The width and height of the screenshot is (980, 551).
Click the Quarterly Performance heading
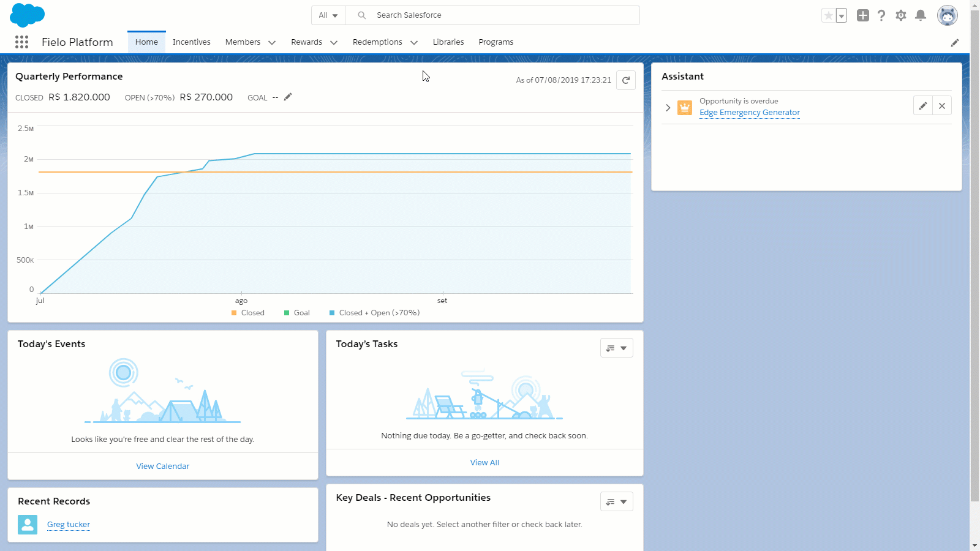coord(69,77)
